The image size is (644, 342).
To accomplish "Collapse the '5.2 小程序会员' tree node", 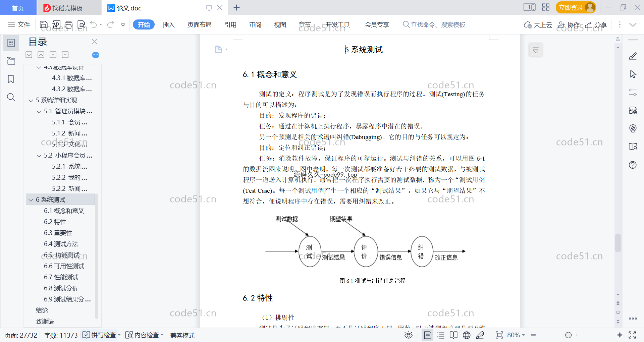I will (39, 156).
